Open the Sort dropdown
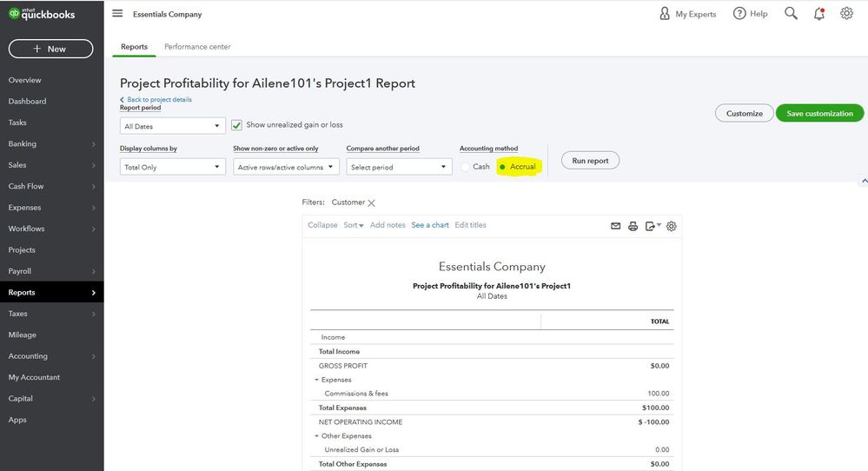868x471 pixels. [353, 225]
